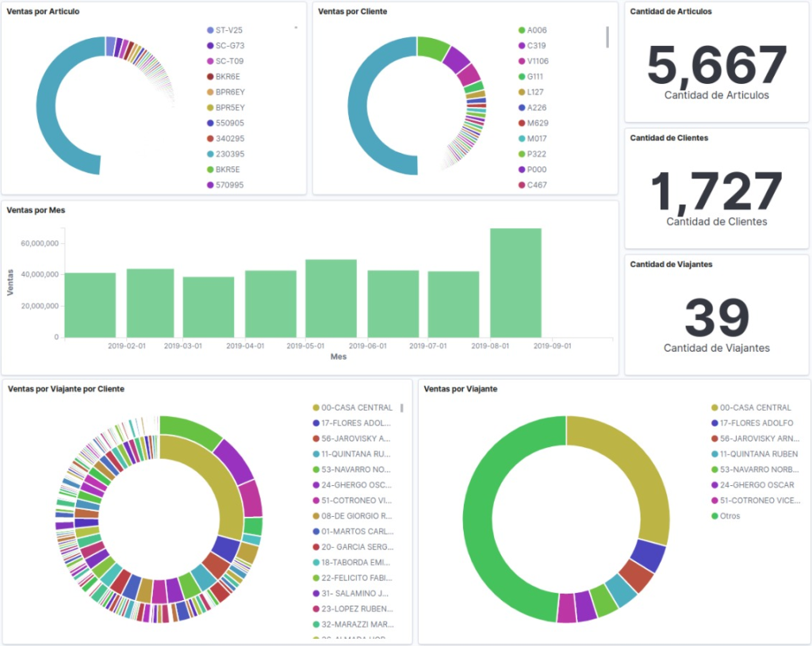Screen dimensions: 812x646
Task: Click the A006 client legend color dot
Action: coord(522,30)
